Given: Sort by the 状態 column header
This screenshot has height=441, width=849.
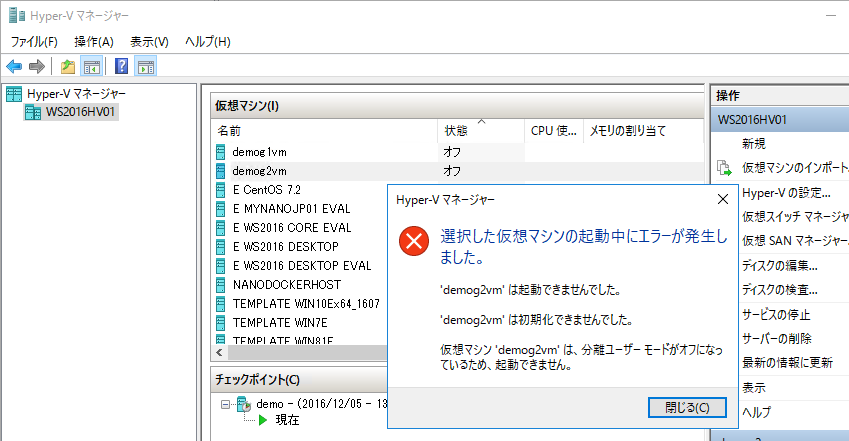Looking at the screenshot, I should (x=481, y=131).
